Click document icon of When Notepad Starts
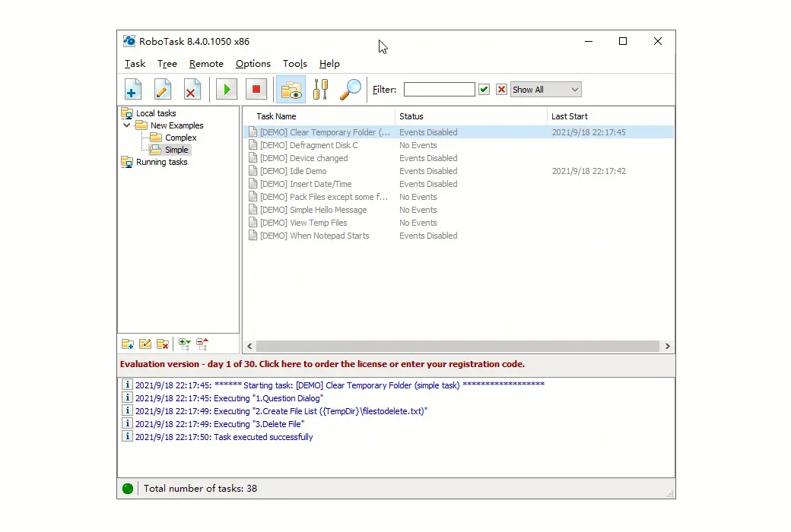Image resolution: width=791 pixels, height=532 pixels. [253, 236]
